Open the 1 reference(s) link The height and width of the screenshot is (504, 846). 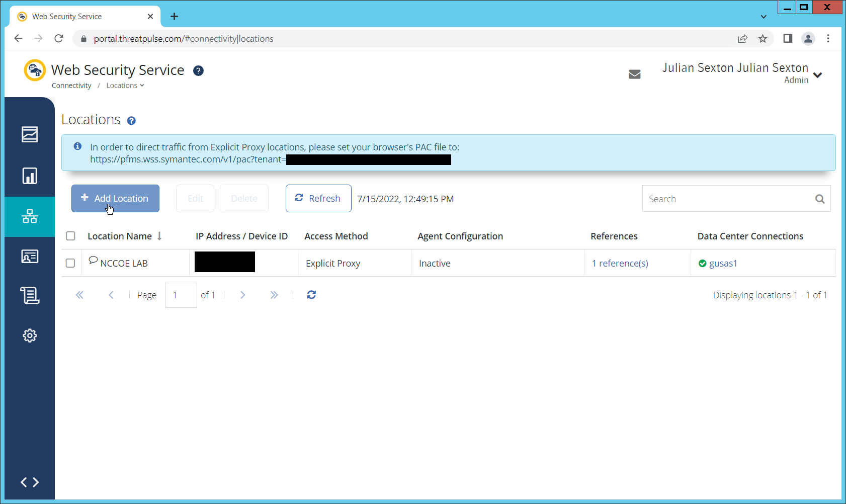(620, 263)
